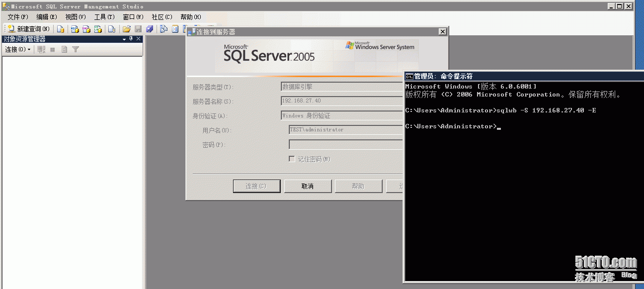Open the 连接(O) dropdown in Object Explorer

tap(18, 49)
